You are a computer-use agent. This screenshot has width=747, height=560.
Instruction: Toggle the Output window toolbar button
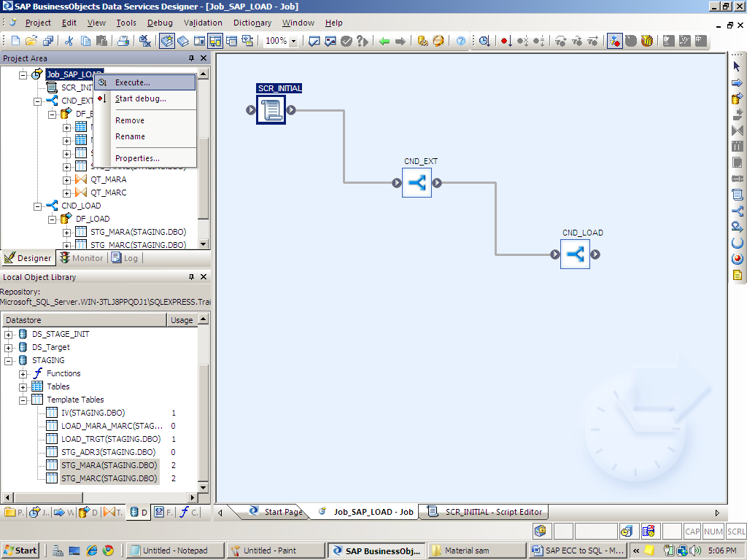pos(231,41)
